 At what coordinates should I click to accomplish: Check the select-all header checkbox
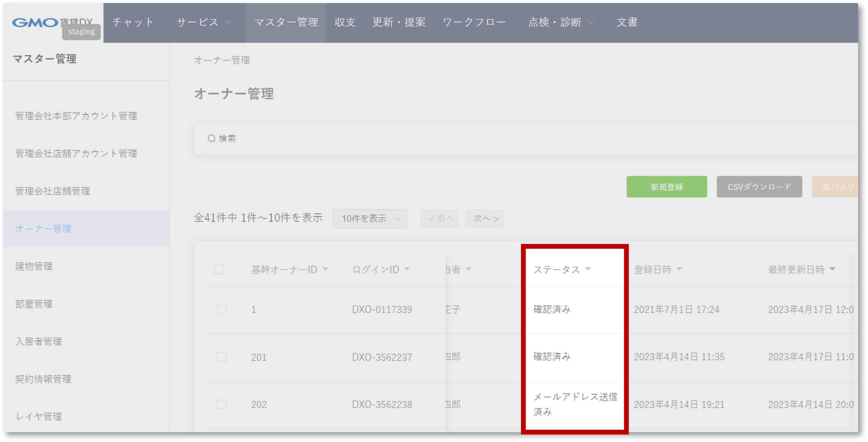219,269
